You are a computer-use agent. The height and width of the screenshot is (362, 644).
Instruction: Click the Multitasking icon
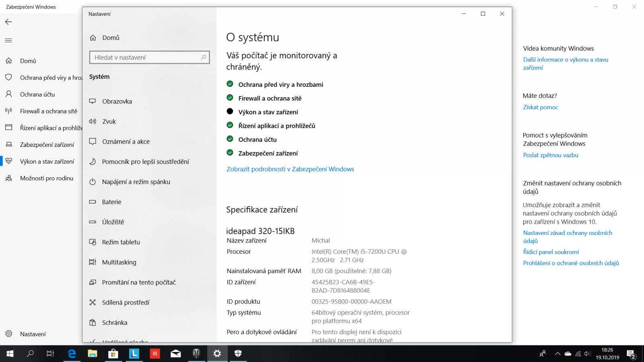[93, 262]
